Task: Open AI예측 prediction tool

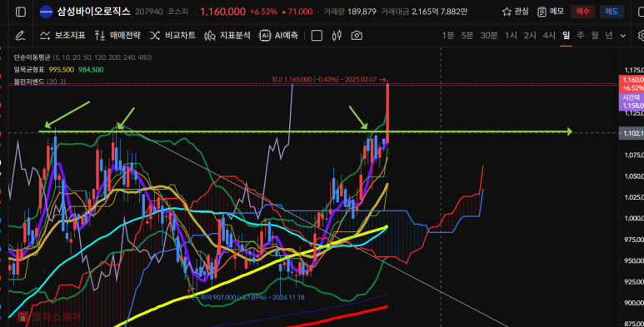Action: (x=278, y=36)
